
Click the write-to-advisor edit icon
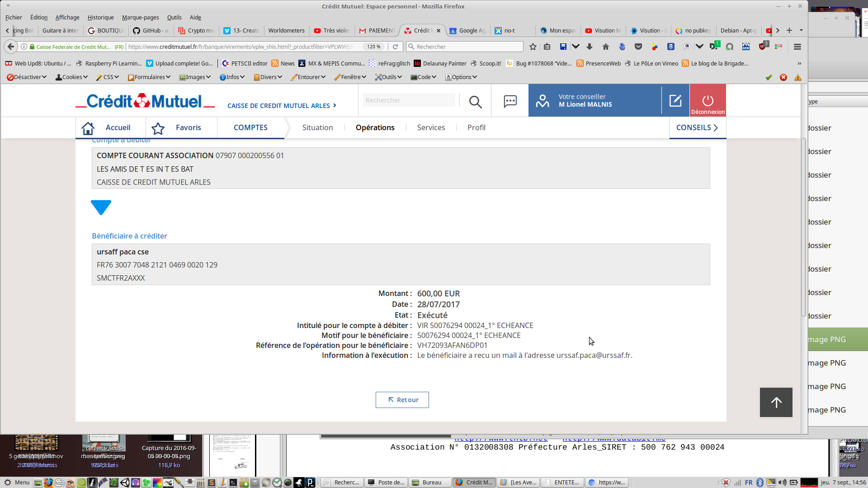click(675, 100)
